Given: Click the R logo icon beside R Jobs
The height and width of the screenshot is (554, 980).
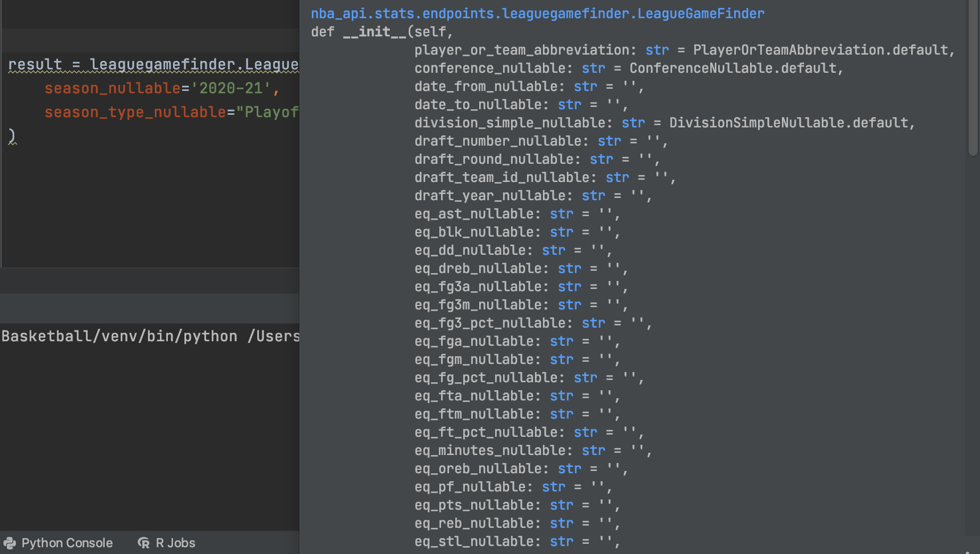Looking at the screenshot, I should (144, 543).
